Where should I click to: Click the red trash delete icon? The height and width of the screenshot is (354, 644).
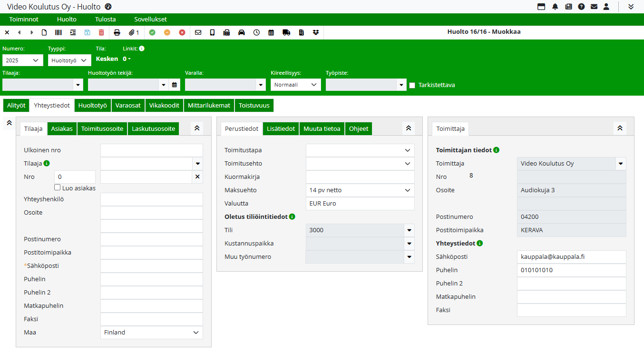[x=101, y=32]
